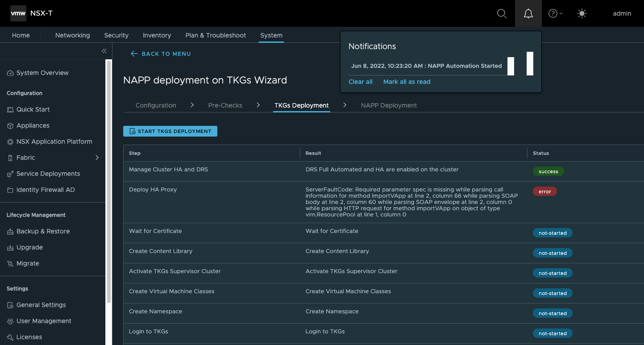Click the Quick Start icon
This screenshot has width=644, height=345.
[10, 110]
